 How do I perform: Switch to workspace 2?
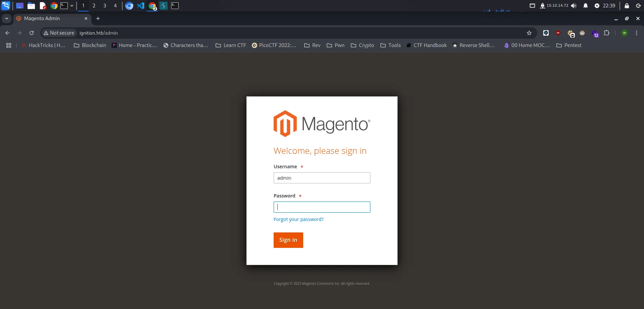(x=94, y=6)
